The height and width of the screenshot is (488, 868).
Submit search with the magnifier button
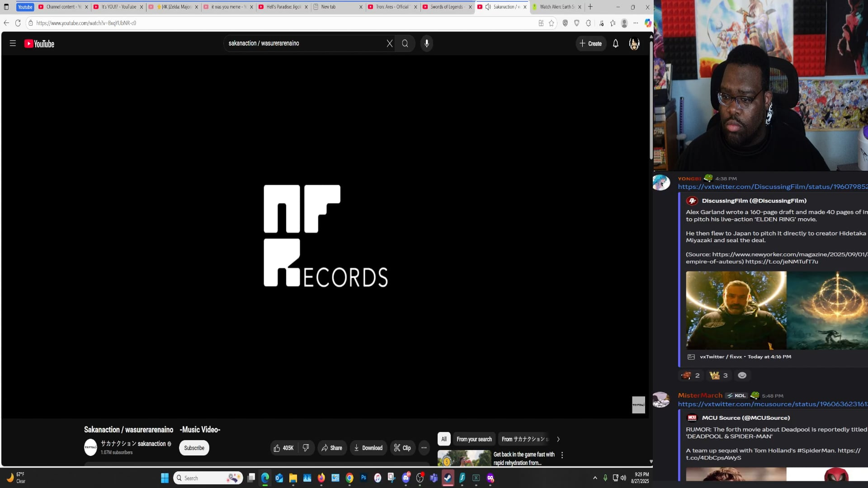click(x=405, y=43)
